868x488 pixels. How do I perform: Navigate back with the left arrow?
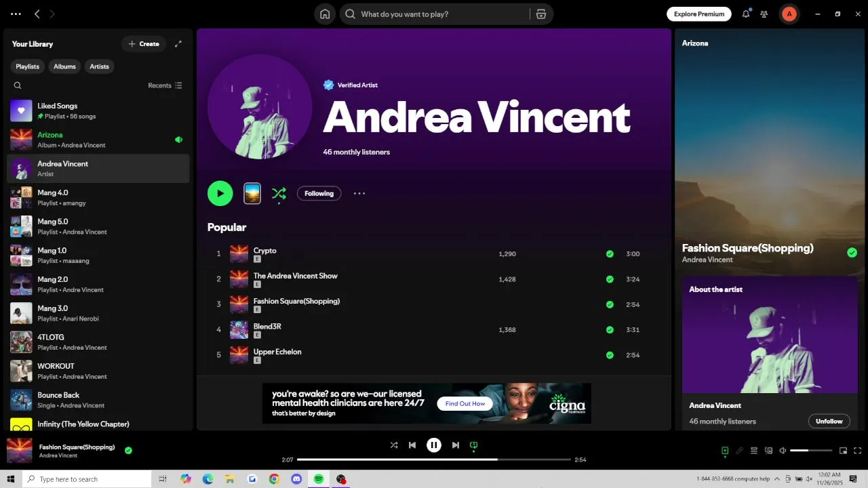tap(37, 14)
